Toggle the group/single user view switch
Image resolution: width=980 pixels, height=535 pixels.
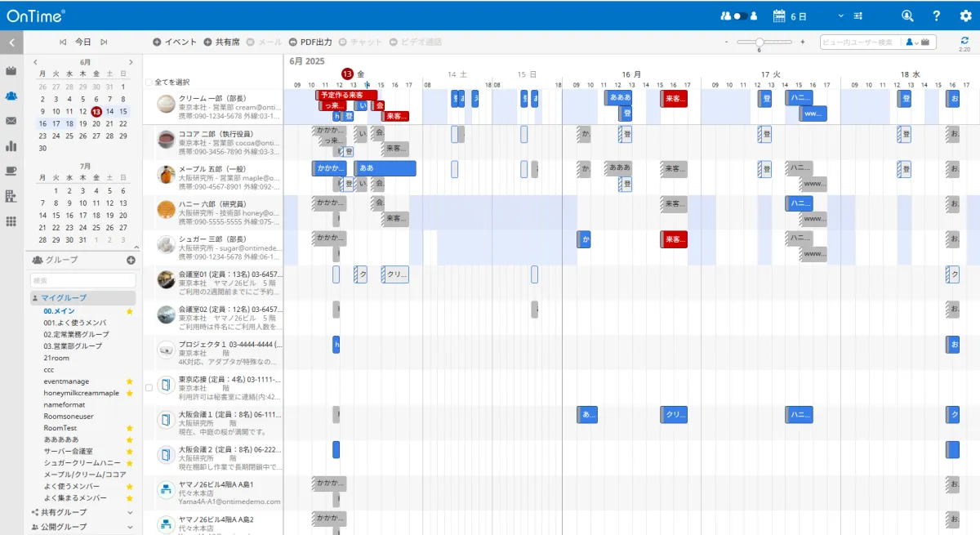point(739,16)
